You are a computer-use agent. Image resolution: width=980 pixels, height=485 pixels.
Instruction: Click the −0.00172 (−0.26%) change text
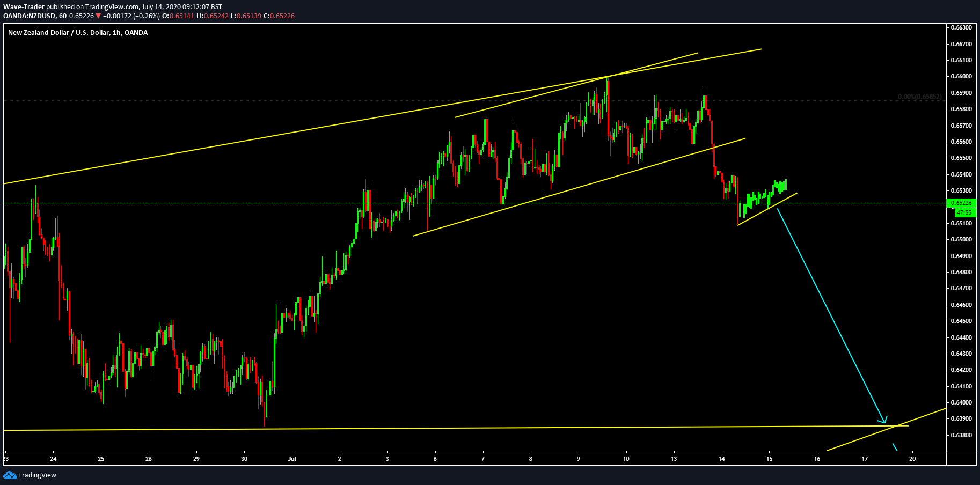(x=131, y=16)
